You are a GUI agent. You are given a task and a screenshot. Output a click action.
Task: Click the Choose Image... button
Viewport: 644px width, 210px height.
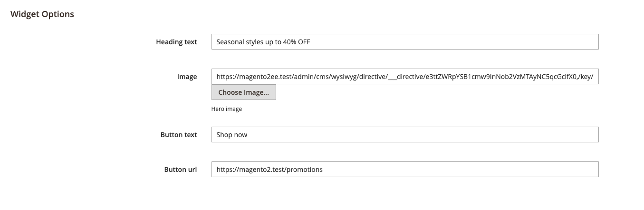243,92
